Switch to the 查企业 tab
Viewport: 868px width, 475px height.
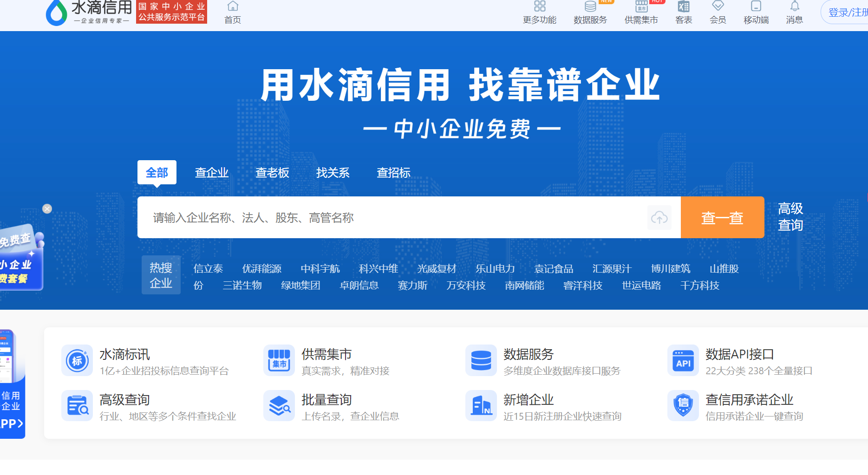coord(212,172)
